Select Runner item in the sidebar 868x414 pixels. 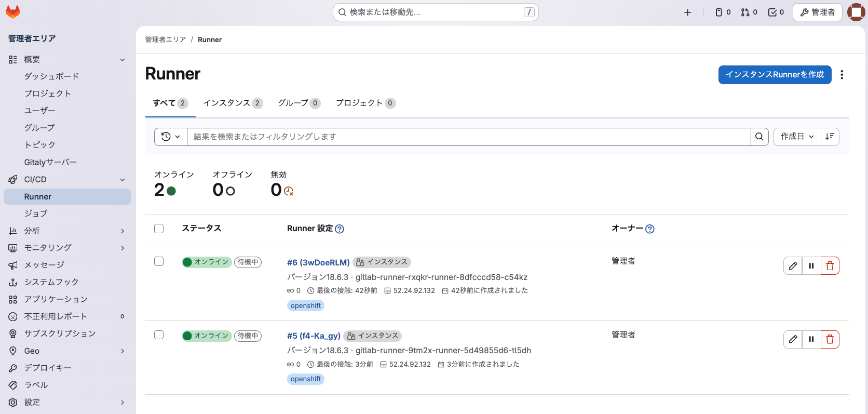coord(67,197)
